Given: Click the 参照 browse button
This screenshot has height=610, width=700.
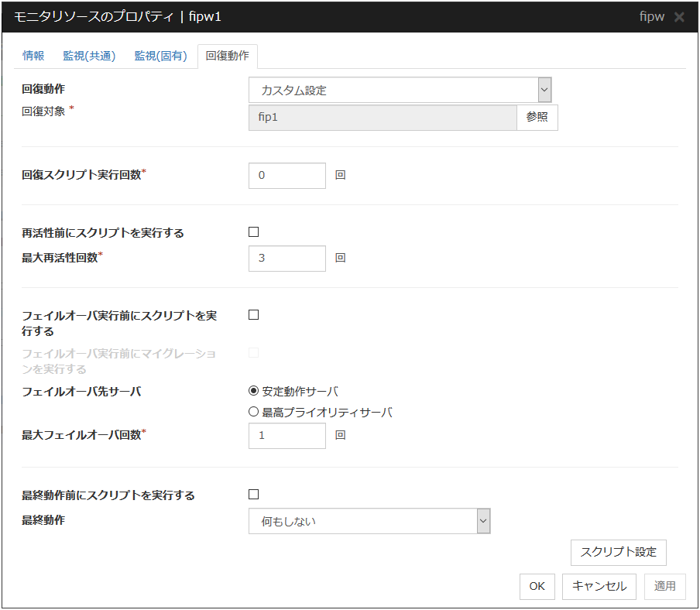Looking at the screenshot, I should (537, 117).
